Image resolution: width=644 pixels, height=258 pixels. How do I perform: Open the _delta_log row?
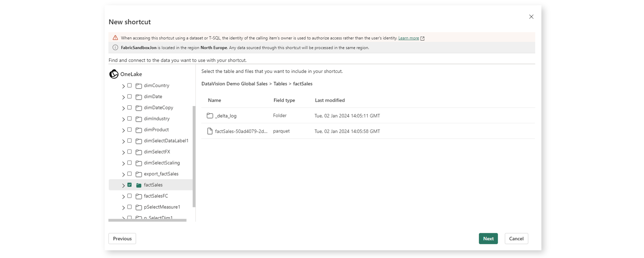368,115
